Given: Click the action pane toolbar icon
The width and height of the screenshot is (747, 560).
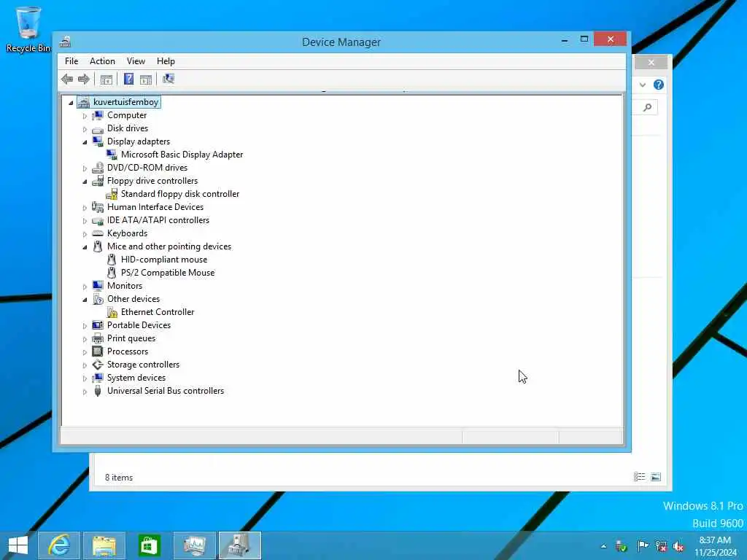Looking at the screenshot, I should tap(146, 79).
